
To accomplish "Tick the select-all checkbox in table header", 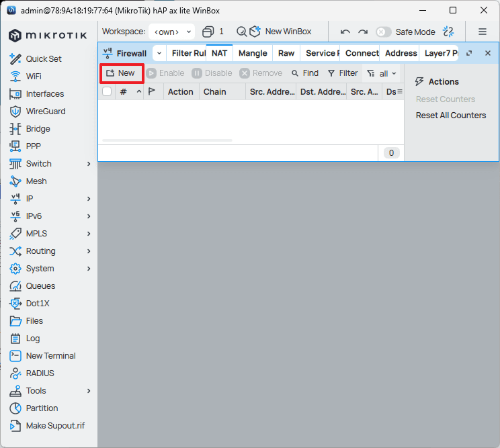I will (107, 92).
